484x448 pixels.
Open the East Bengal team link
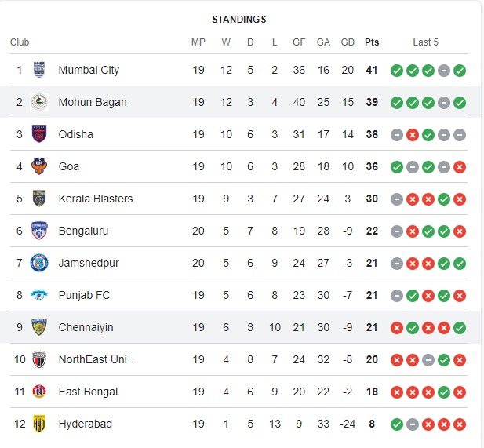[x=88, y=392]
